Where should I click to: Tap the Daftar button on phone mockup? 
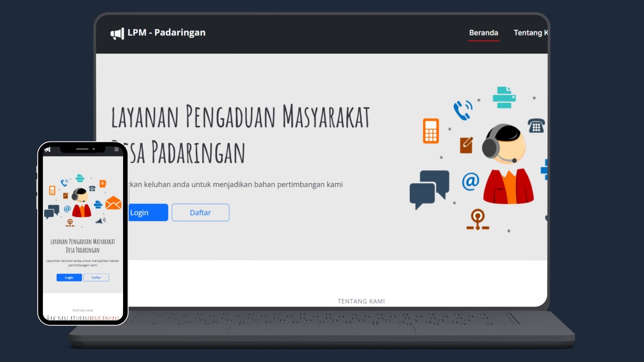[96, 278]
